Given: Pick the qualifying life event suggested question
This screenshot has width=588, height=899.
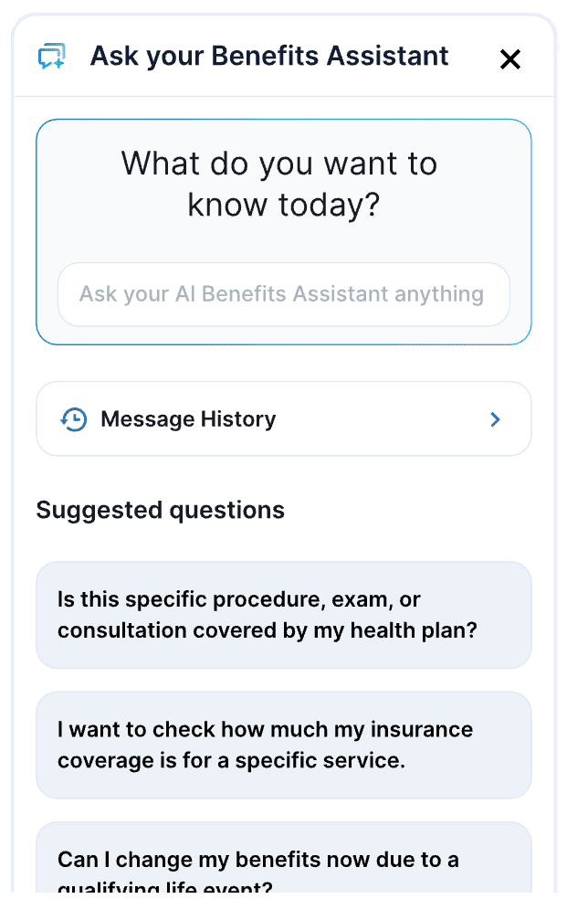Looking at the screenshot, I should click(x=284, y=858).
